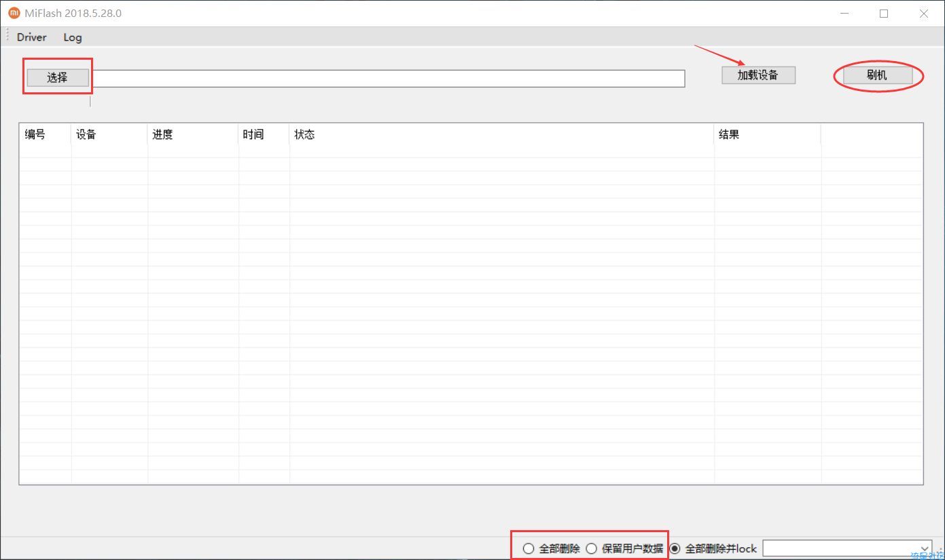Click the 状态 column header
945x560 pixels.
click(502, 134)
